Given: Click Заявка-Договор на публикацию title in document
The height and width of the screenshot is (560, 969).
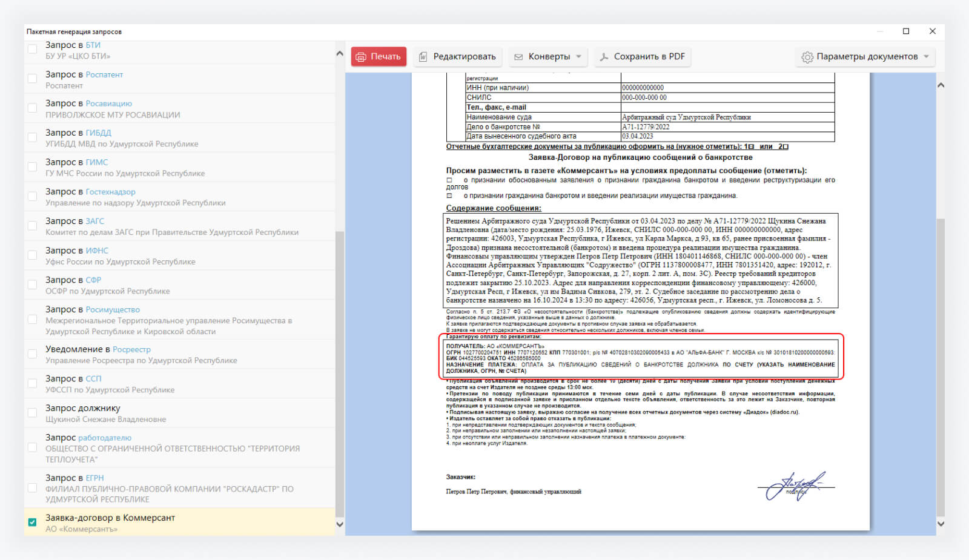Looking at the screenshot, I should [640, 157].
